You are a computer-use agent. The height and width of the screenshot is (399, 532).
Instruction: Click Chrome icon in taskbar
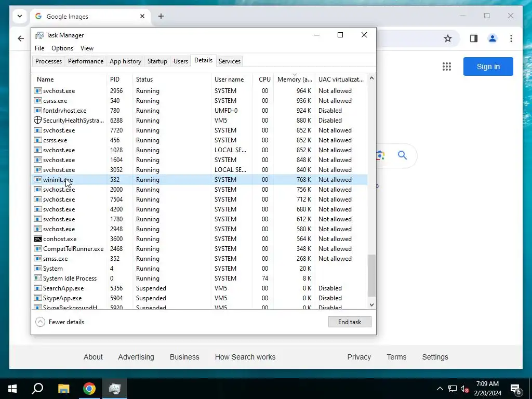tap(89, 389)
